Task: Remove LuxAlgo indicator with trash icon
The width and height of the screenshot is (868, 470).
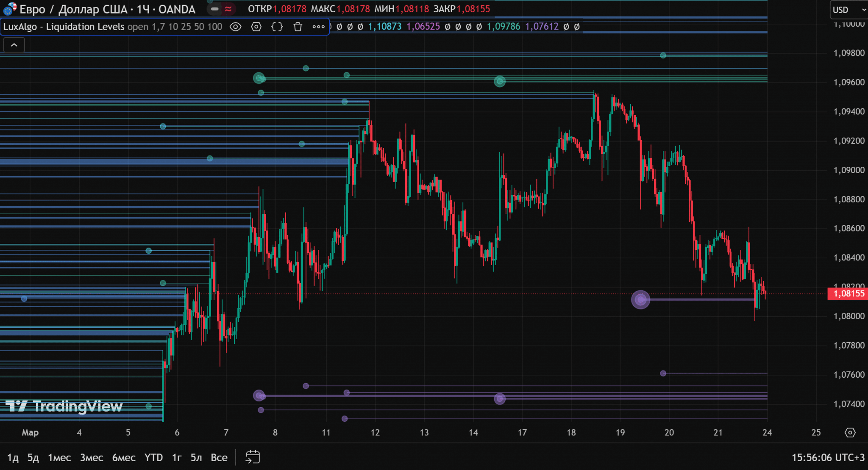Action: click(298, 27)
